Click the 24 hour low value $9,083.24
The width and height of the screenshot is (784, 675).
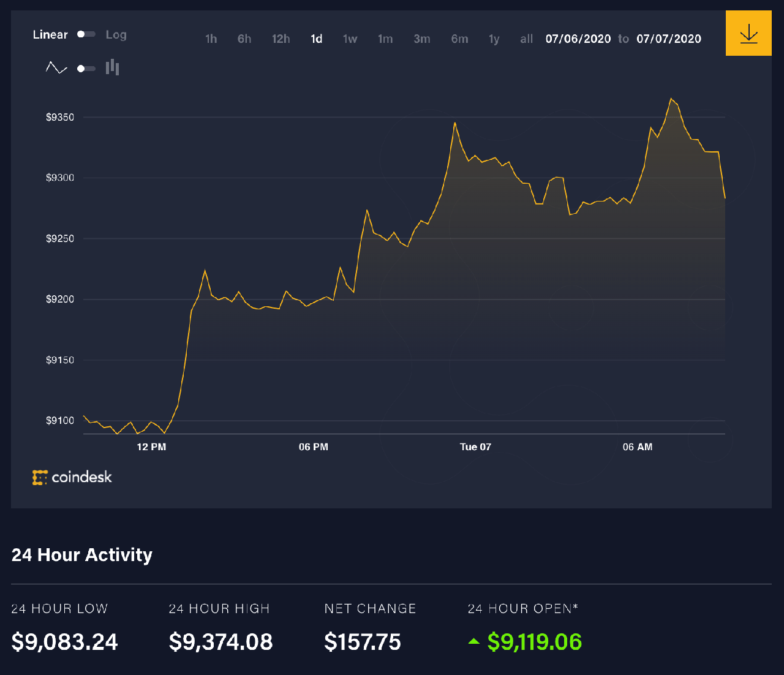click(x=64, y=642)
